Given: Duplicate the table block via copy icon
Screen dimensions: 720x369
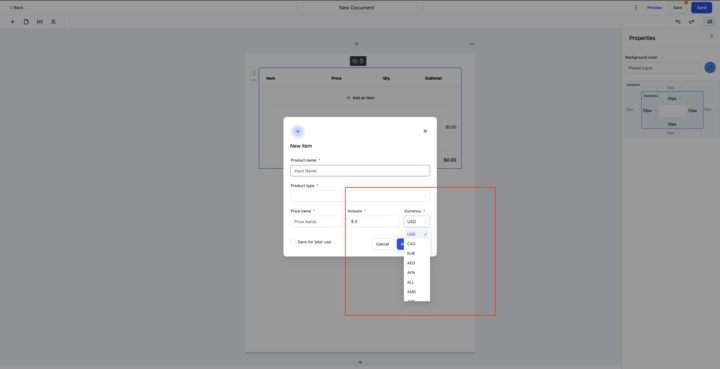Looking at the screenshot, I should (x=354, y=61).
